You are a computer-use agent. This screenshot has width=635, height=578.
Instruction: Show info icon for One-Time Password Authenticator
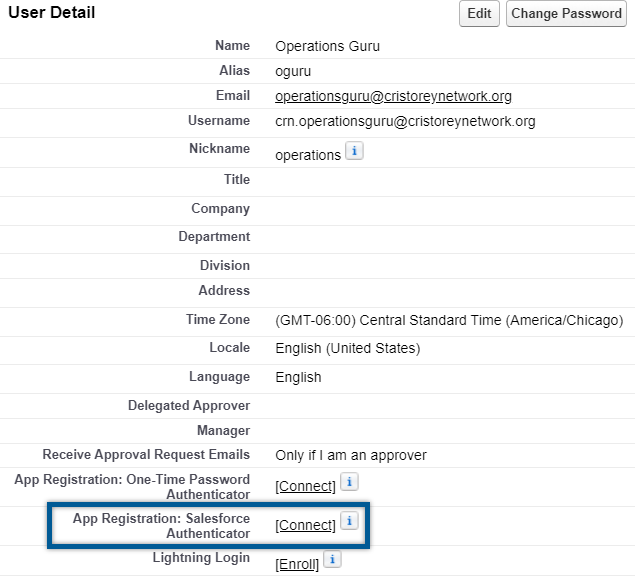(349, 482)
